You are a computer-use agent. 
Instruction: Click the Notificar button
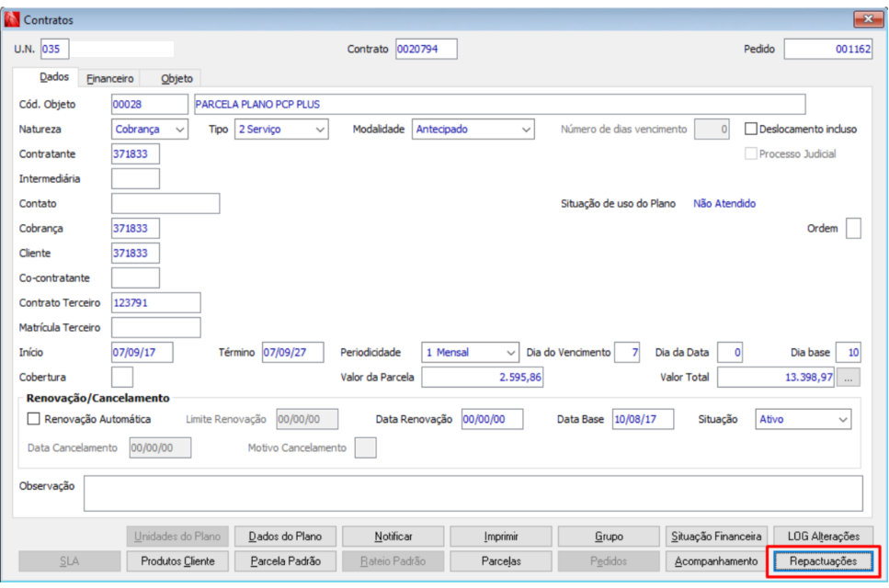[393, 536]
